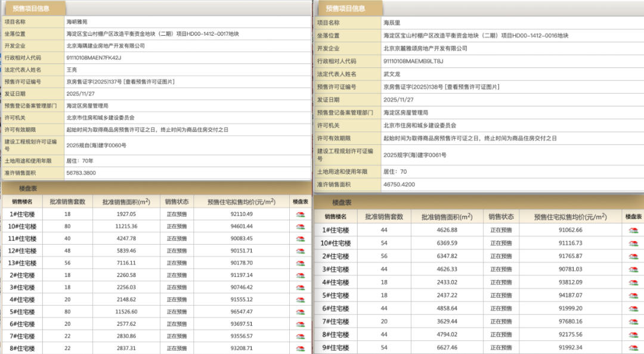This screenshot has width=644, height=354.
Task: Click 楼盘表 icon in 91062.66 price row
Action: point(633,230)
